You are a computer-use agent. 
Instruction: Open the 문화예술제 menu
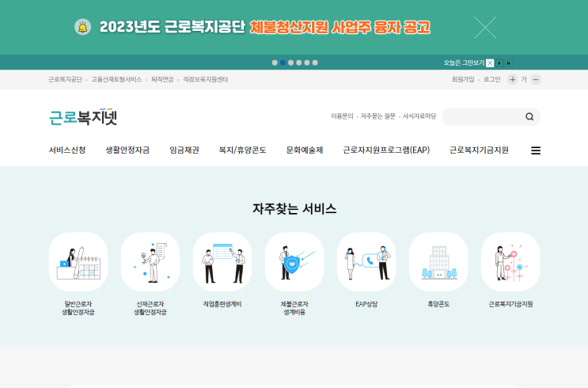click(305, 150)
